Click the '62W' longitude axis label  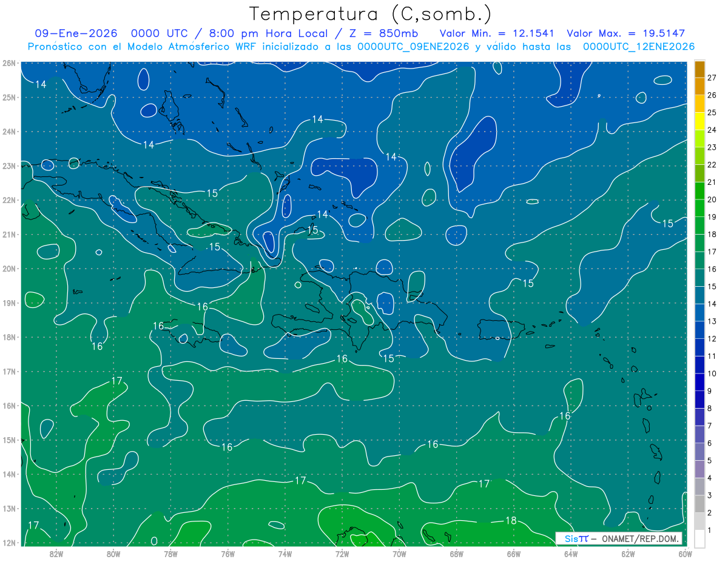click(x=628, y=554)
